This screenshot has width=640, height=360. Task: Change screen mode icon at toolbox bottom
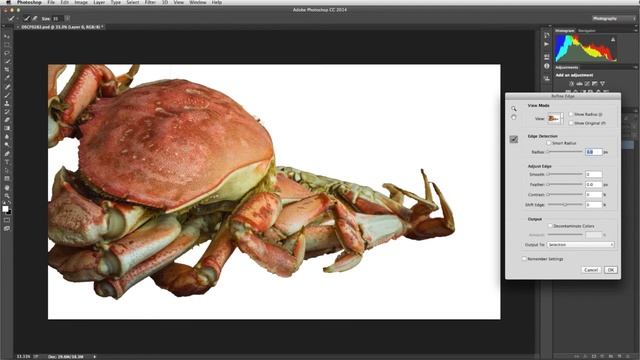pos(7,229)
